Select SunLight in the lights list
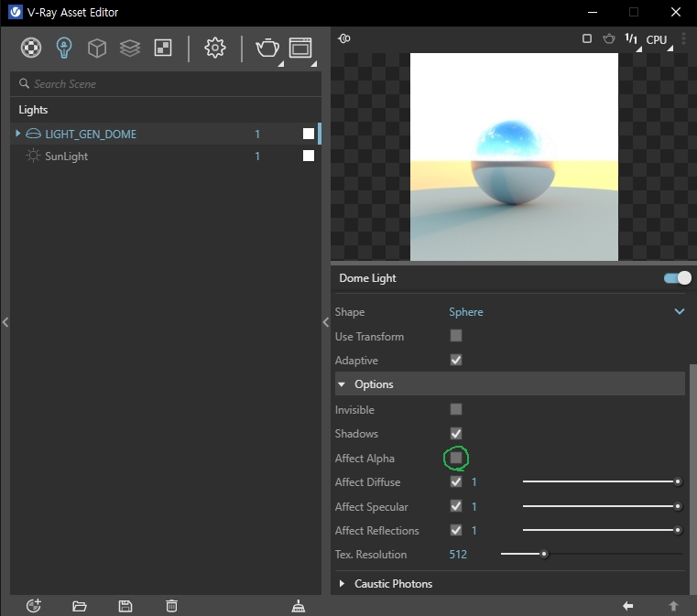697x616 pixels. point(67,157)
